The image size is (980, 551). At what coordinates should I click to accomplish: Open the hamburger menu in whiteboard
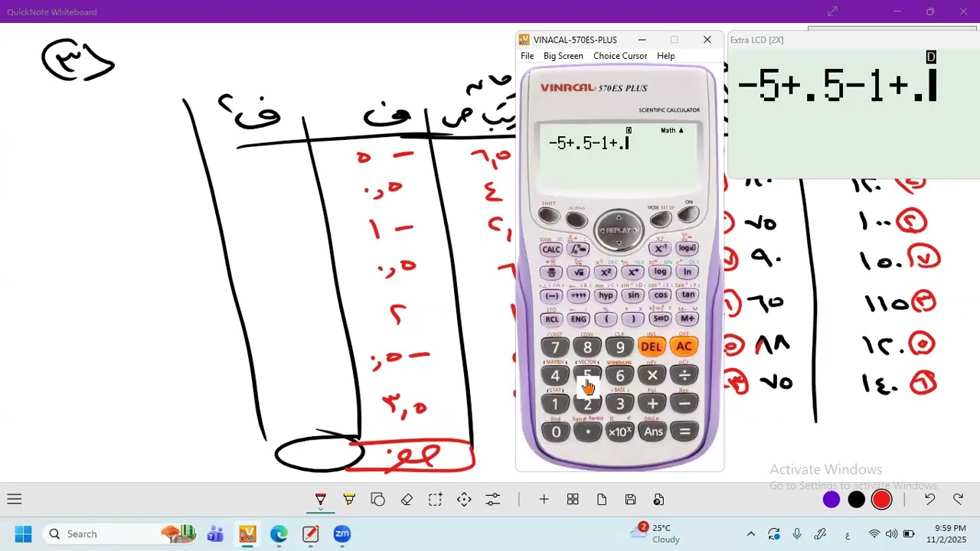tap(14, 500)
